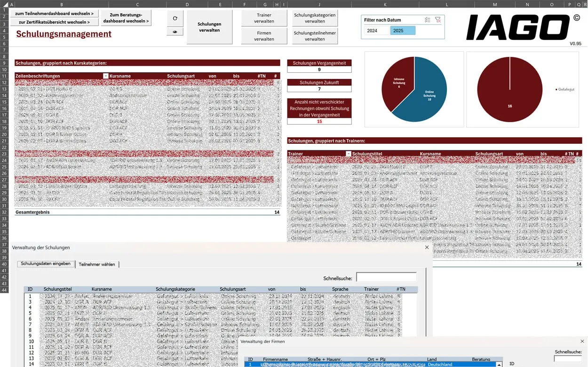Image resolution: width=588 pixels, height=367 pixels.
Task: Click Schulungsteilnehmer verwalten
Action: (x=315, y=36)
